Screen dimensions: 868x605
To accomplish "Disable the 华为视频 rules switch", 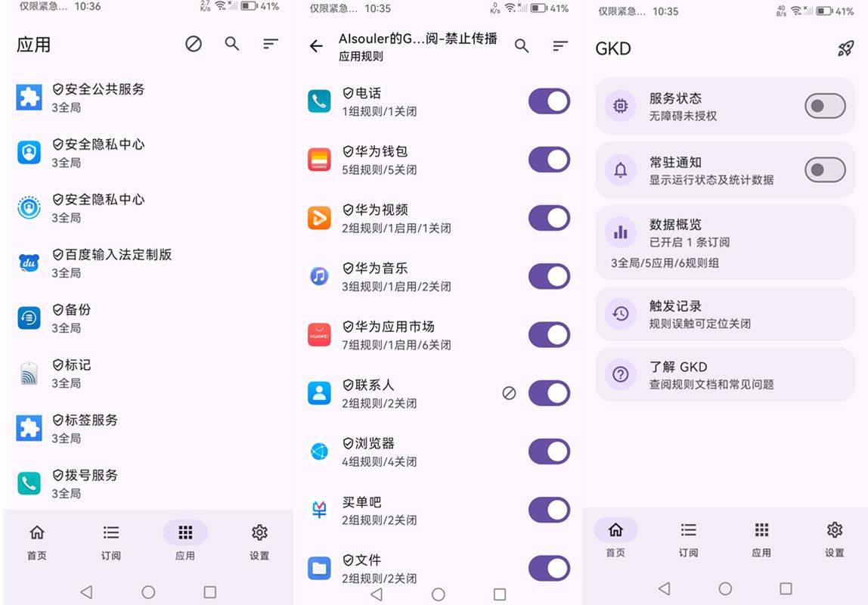I will coord(549,218).
